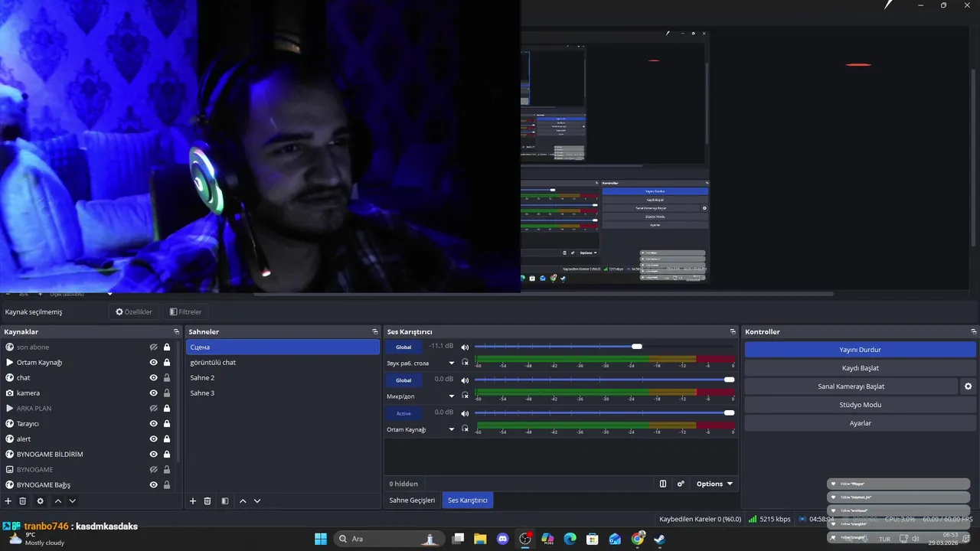The height and width of the screenshot is (551, 980).
Task: Open virtual camera settings gear
Action: 969,386
